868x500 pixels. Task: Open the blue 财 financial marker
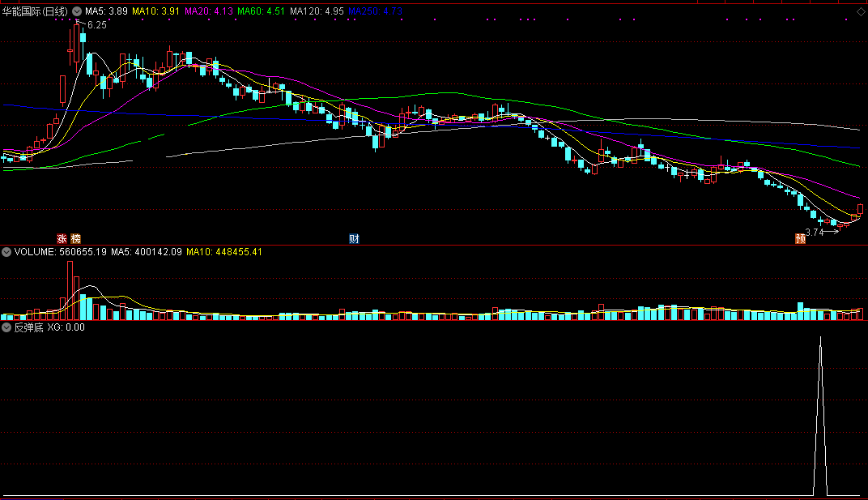pos(355,238)
